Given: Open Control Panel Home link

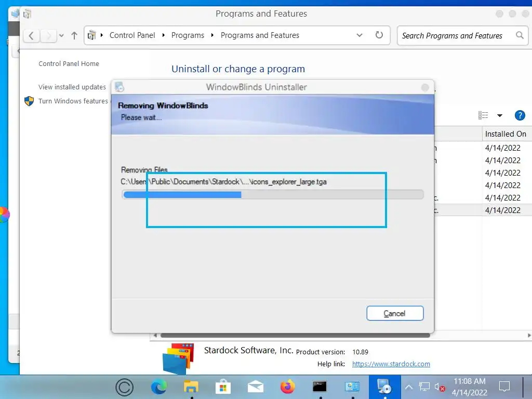Looking at the screenshot, I should pyautogui.click(x=69, y=64).
